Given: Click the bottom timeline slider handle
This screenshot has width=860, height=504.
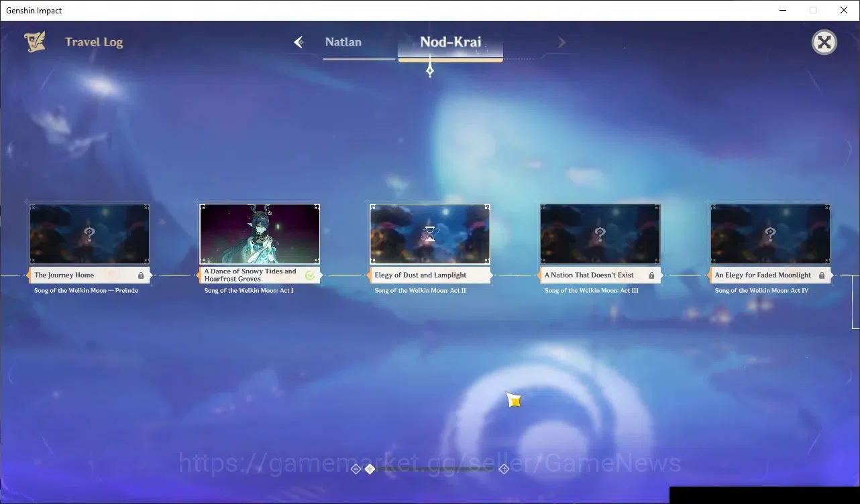Looking at the screenshot, I should [370, 469].
